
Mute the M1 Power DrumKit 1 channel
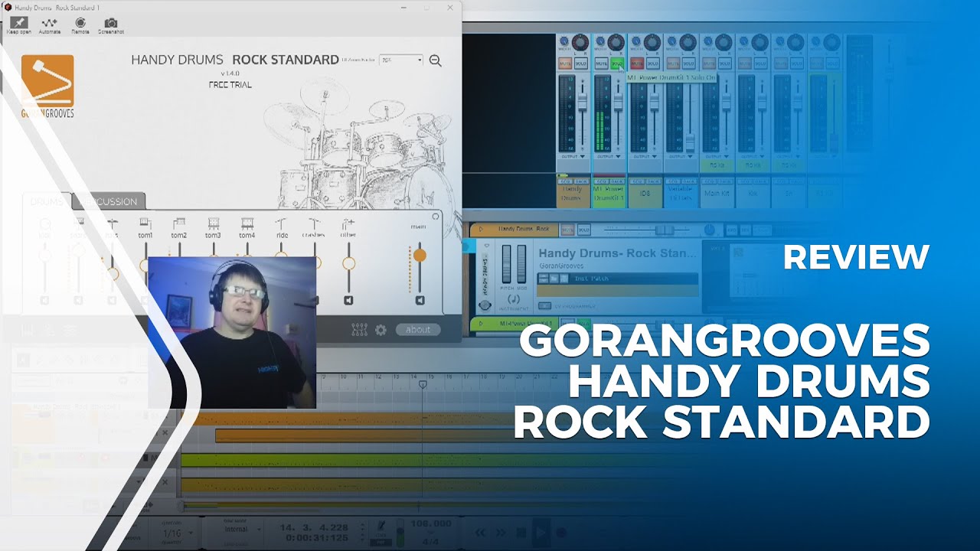pos(601,64)
